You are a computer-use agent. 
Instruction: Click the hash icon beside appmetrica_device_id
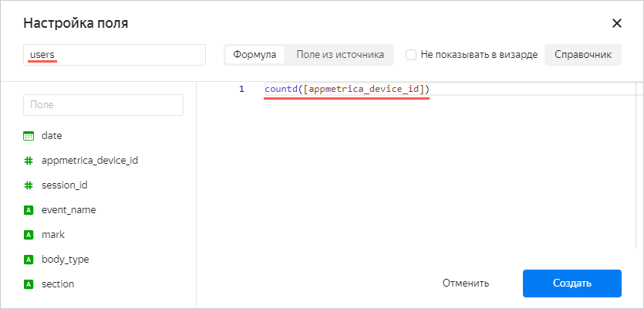pyautogui.click(x=29, y=161)
